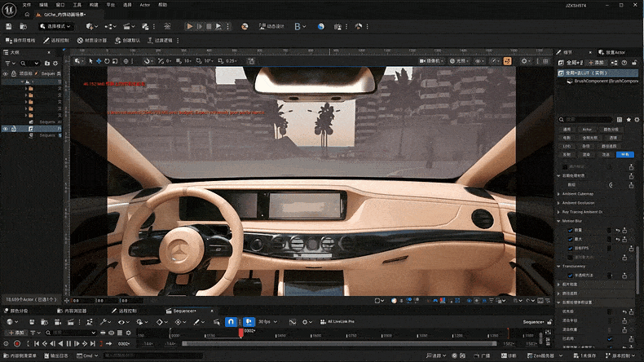Viewport: 644px width, 362px height.
Task: Click the stop simulation button in main toolbar
Action: pos(209,26)
